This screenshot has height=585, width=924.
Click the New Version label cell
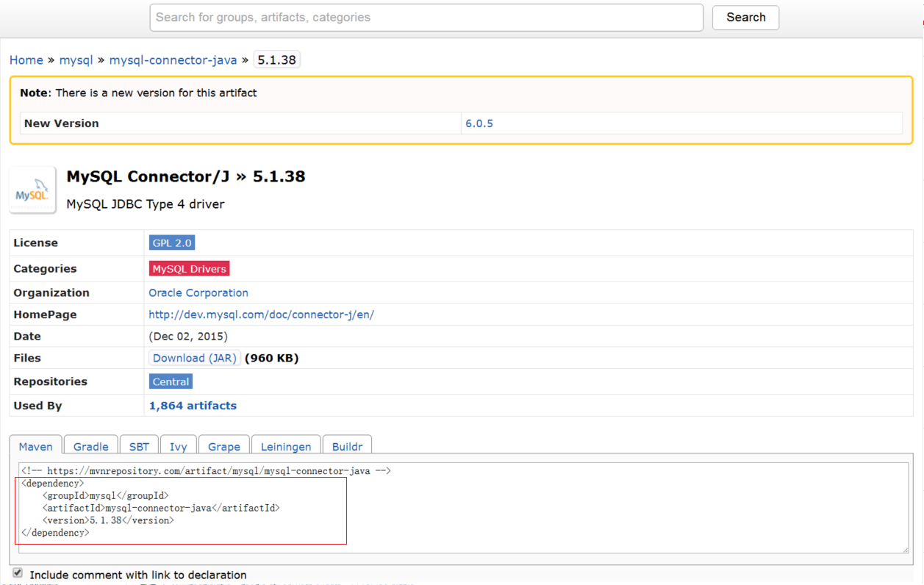(x=240, y=123)
